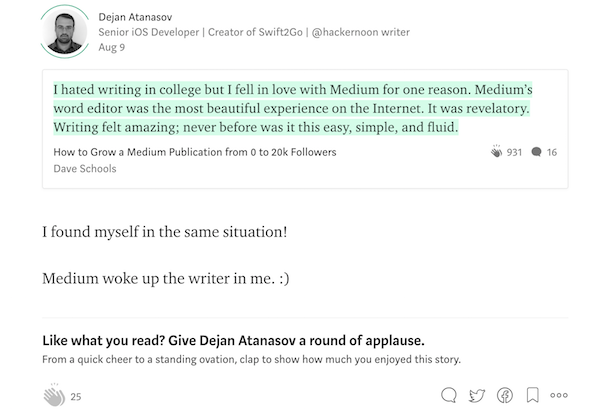Click the clap button at bottom left
The image size is (600, 416).
53,395
